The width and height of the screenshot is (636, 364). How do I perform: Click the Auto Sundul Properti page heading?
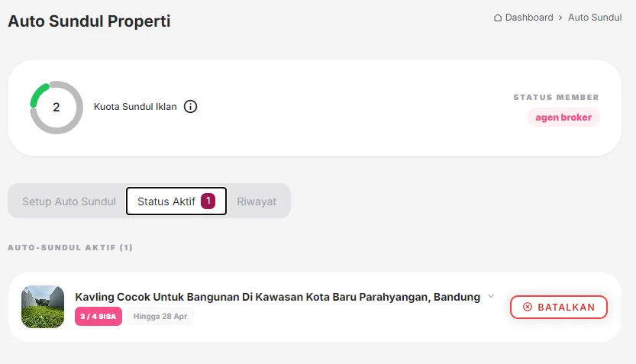pos(89,21)
